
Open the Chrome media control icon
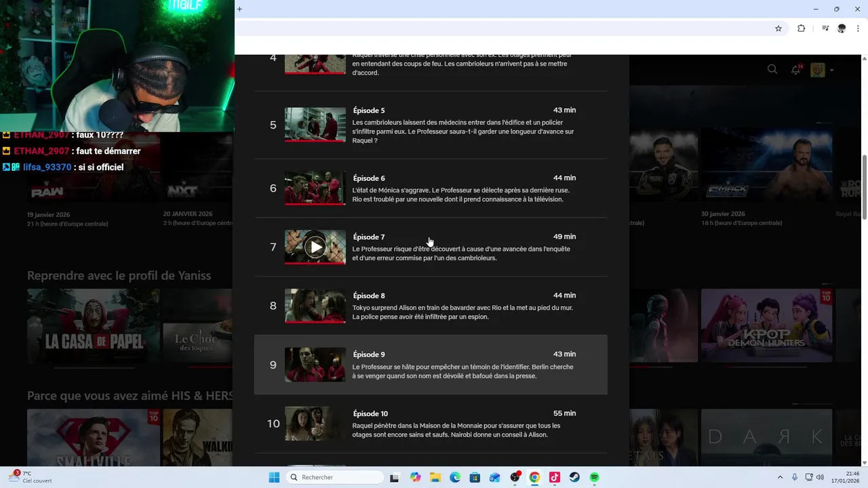pos(825,28)
